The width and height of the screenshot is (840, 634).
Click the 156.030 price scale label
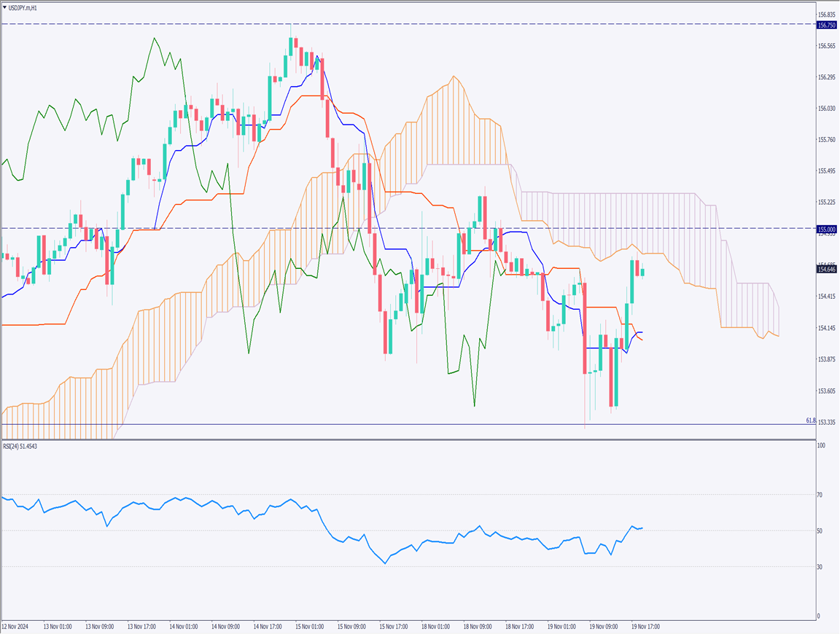coord(826,109)
